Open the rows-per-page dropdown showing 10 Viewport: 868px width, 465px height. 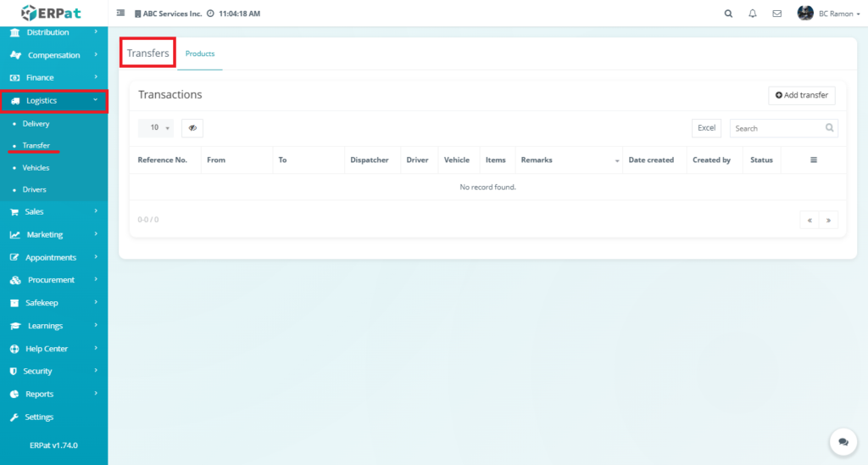[156, 128]
